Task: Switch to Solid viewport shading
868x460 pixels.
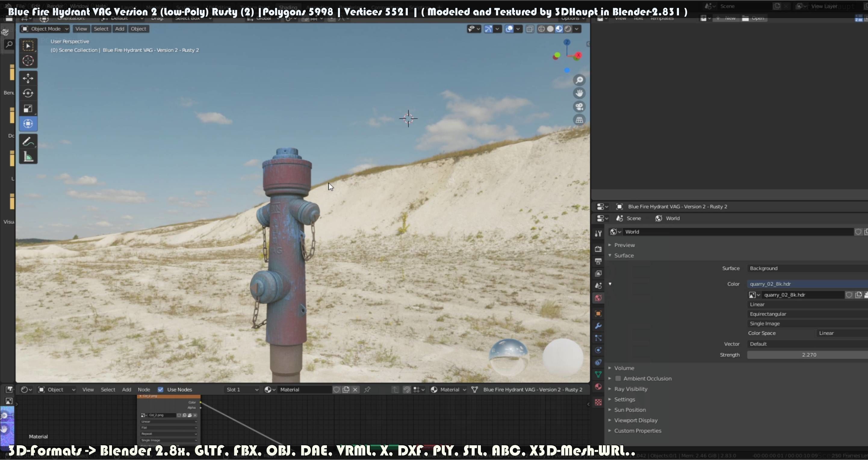Action: pyautogui.click(x=550, y=29)
